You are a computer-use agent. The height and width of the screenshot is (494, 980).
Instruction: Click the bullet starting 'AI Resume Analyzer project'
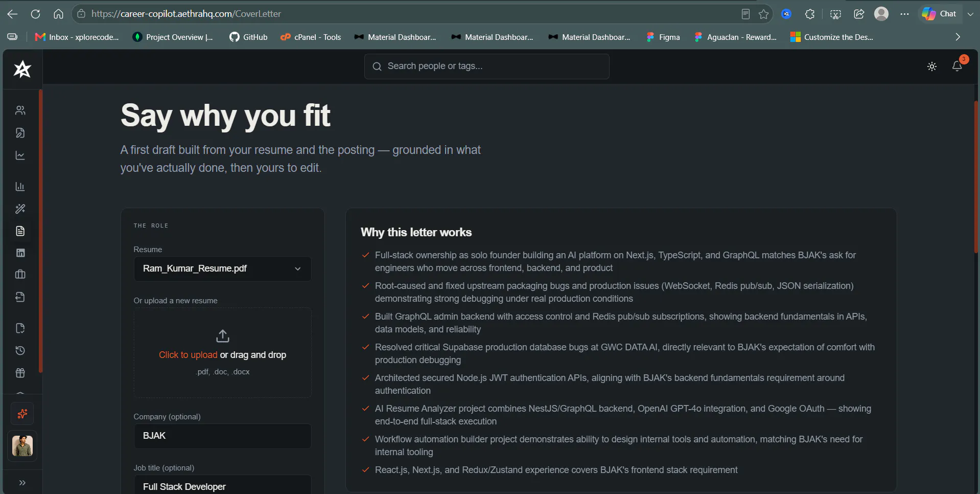pyautogui.click(x=623, y=415)
